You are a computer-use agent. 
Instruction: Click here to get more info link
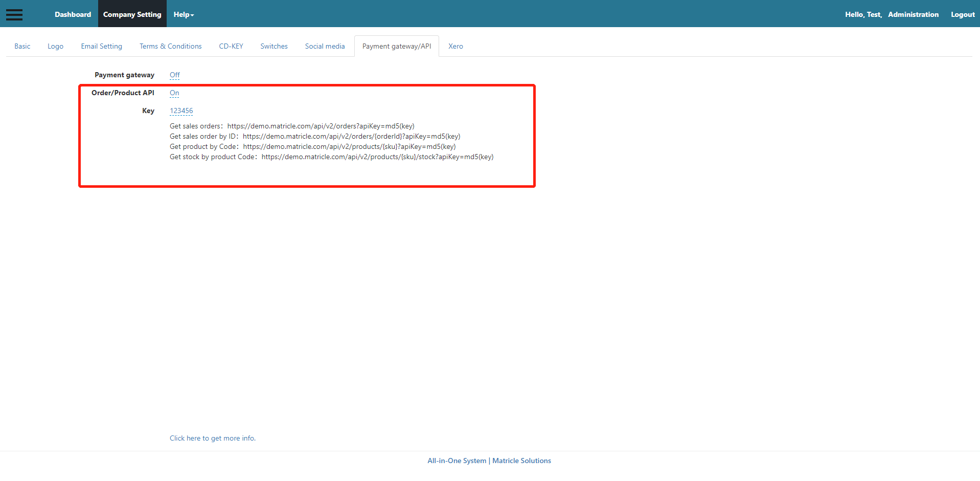(212, 438)
